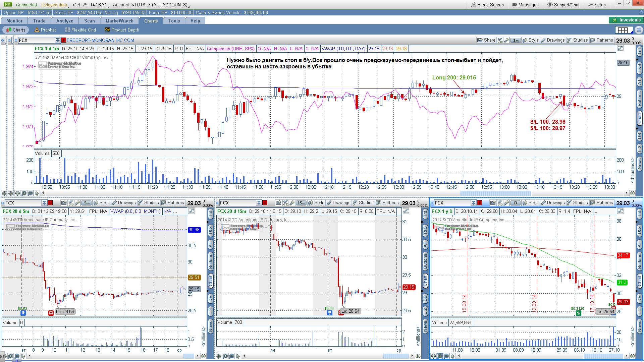Click the blue earnings marker on the 5m chart
Image resolution: width=644 pixels, height=362 pixels.
(23, 313)
